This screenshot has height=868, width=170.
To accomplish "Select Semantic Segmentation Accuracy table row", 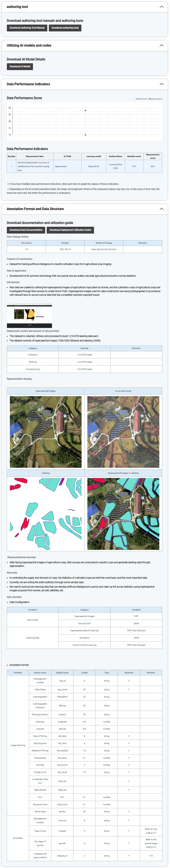I will (x=84, y=166).
